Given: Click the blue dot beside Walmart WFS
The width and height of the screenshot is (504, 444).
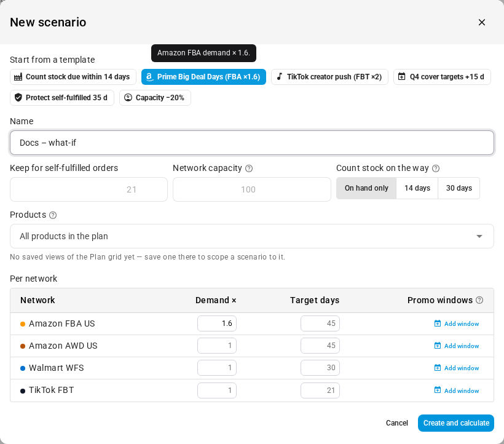Looking at the screenshot, I should (23, 368).
